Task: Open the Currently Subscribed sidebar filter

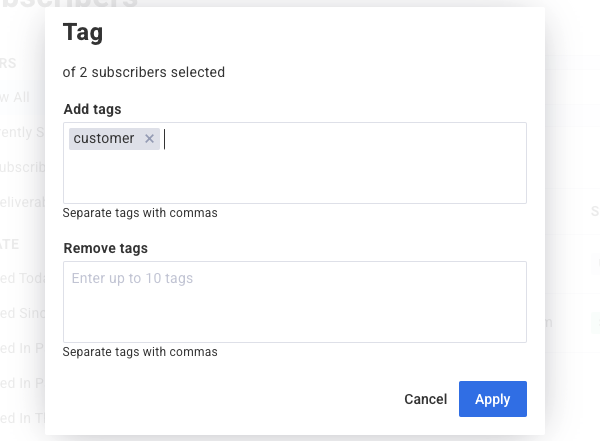Action: point(22,132)
